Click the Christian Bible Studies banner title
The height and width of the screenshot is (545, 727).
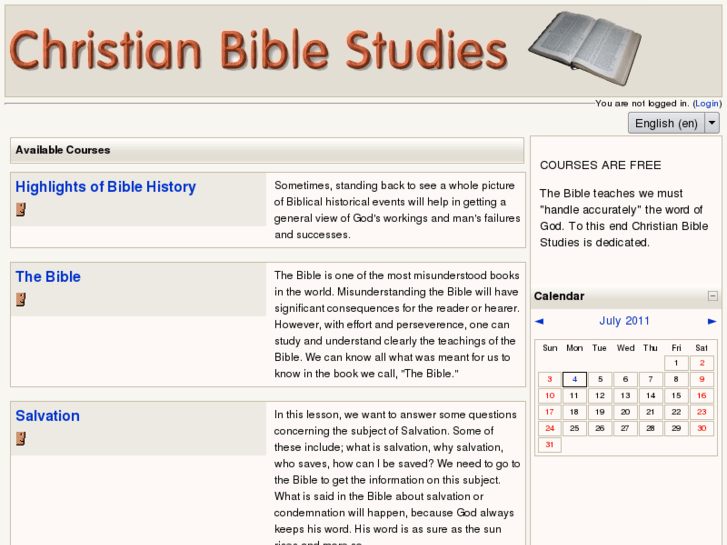[x=260, y=50]
